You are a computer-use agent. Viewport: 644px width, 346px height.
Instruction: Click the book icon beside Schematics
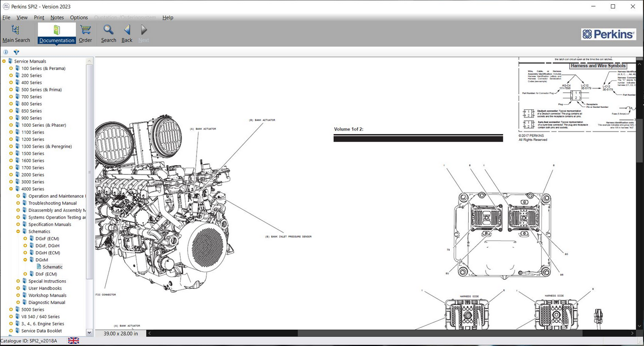coord(24,231)
